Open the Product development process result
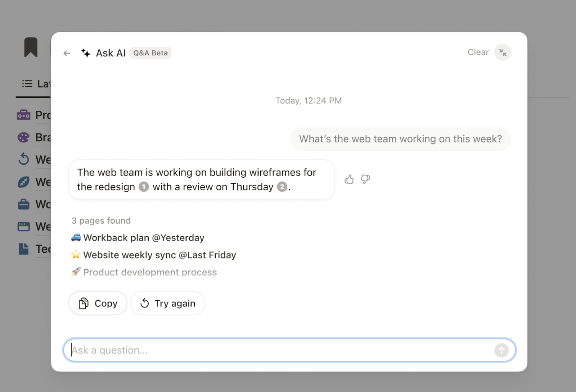The image size is (576, 392). 150,272
